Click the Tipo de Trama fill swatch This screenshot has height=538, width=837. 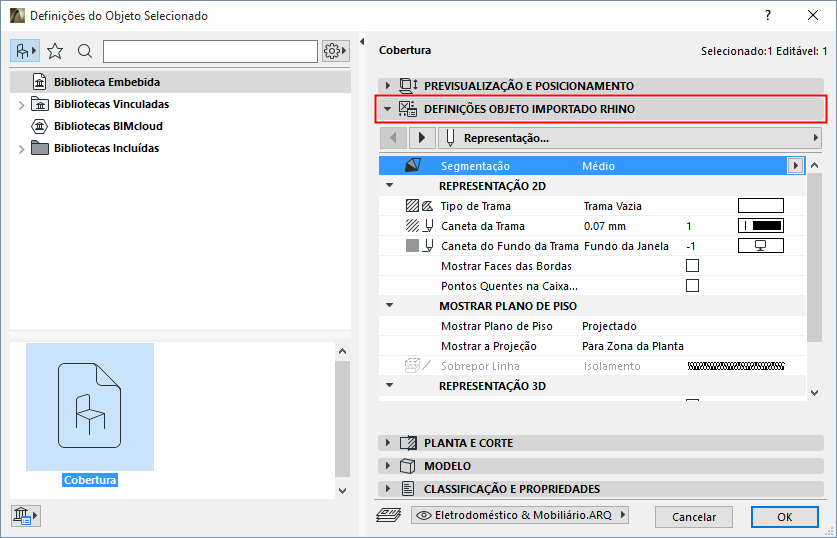coord(761,205)
